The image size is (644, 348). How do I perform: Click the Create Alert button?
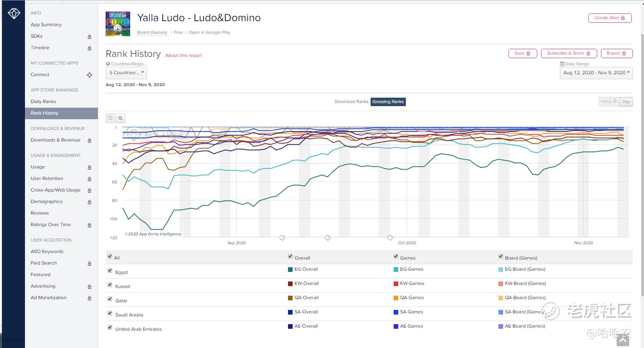click(610, 18)
